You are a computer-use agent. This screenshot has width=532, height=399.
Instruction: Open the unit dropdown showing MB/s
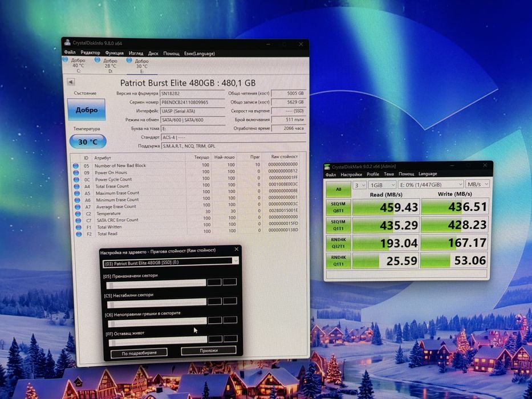pyautogui.click(x=477, y=184)
